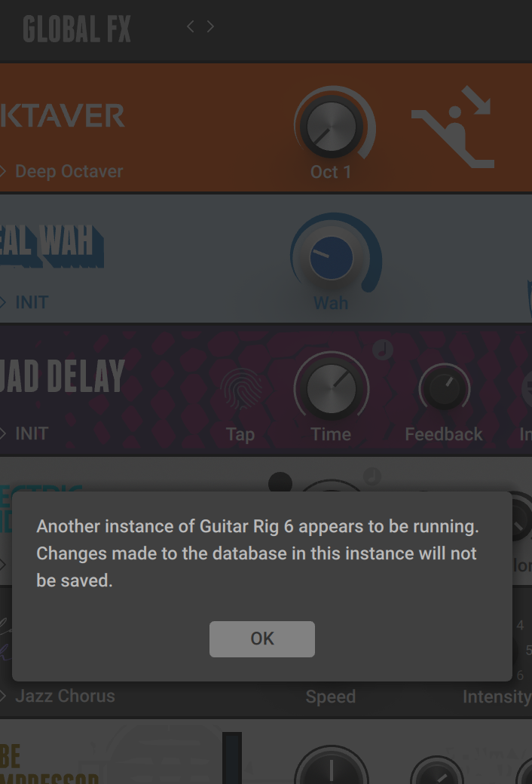Click the GLOBAL FX header title
Image resolution: width=532 pixels, height=784 pixels.
(x=77, y=29)
